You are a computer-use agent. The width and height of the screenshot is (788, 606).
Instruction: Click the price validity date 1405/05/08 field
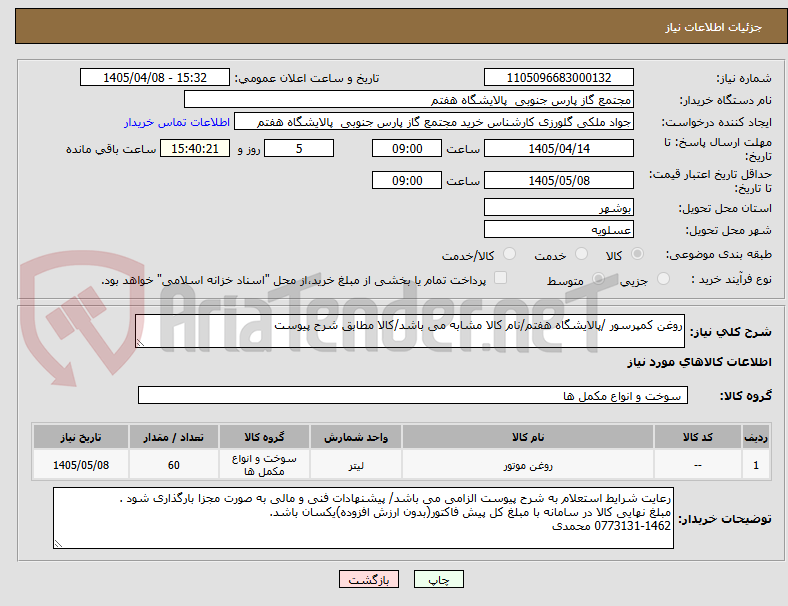[558, 180]
